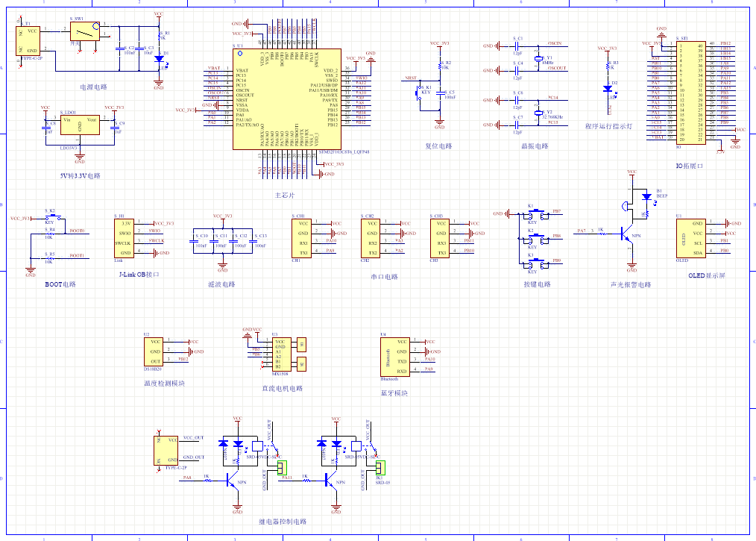Screen dimensions: 756x541
Task: Select the S_C5 100nF reset capacitor
Action: (x=440, y=93)
